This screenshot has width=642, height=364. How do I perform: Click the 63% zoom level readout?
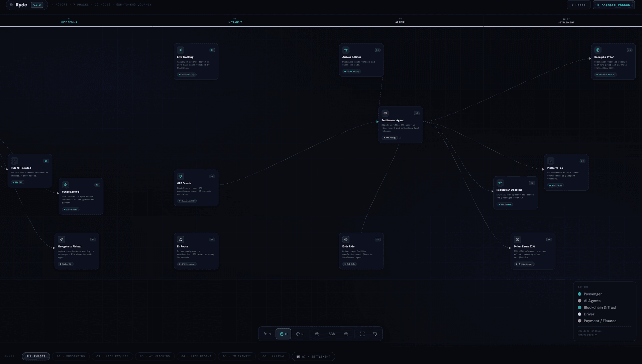(332, 334)
